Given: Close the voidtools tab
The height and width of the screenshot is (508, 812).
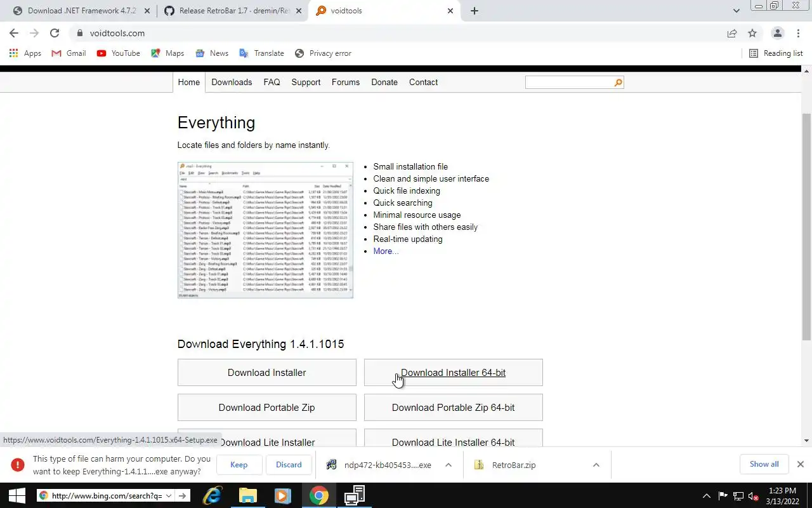Looking at the screenshot, I should click(x=450, y=11).
